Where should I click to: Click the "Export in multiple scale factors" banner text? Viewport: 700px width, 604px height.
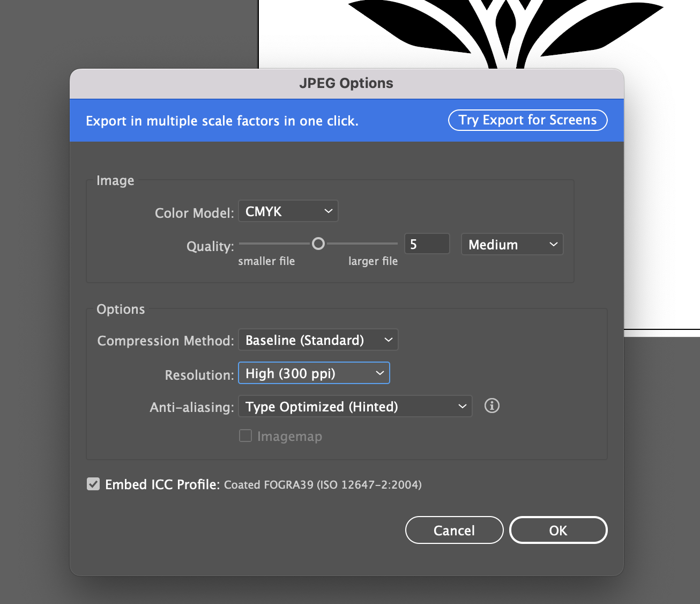click(222, 121)
